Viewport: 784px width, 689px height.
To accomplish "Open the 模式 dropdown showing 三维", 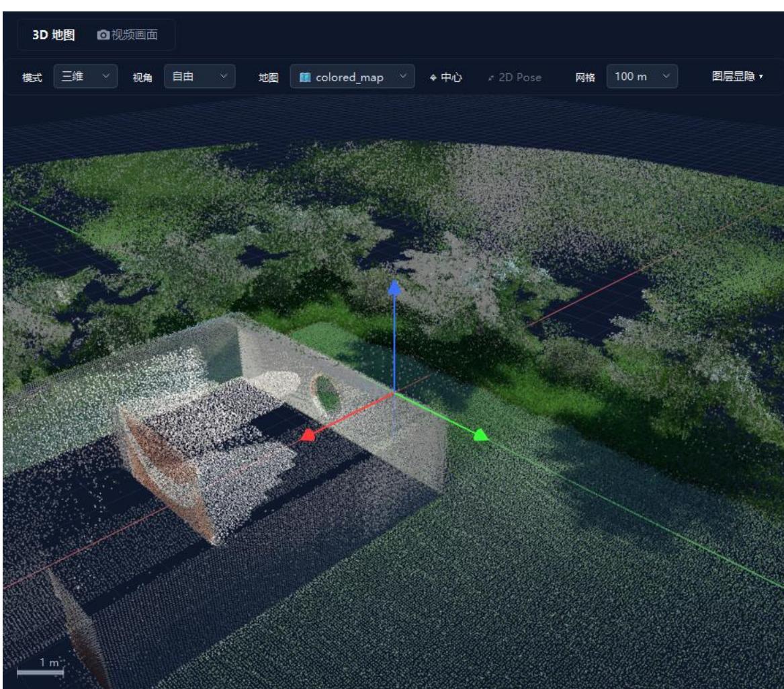I will point(85,77).
